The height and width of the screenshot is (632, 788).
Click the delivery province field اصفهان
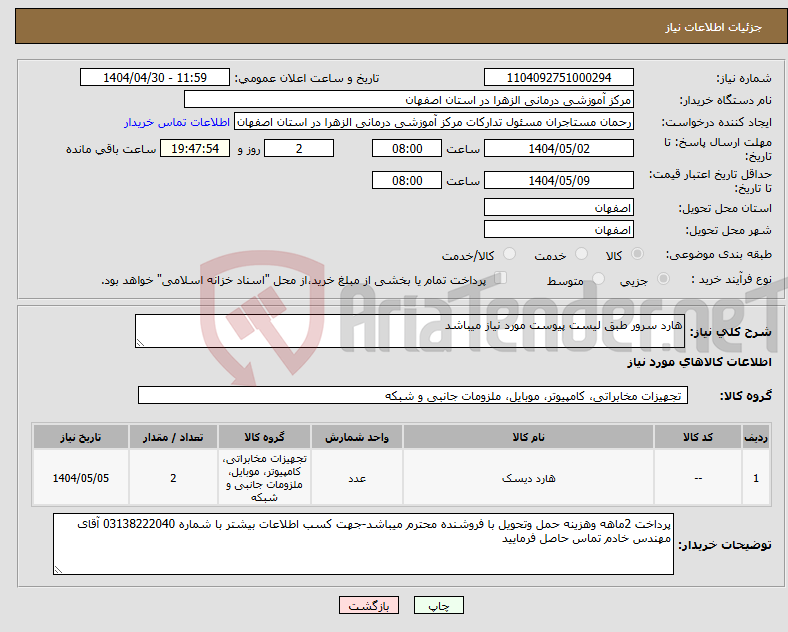(558, 207)
